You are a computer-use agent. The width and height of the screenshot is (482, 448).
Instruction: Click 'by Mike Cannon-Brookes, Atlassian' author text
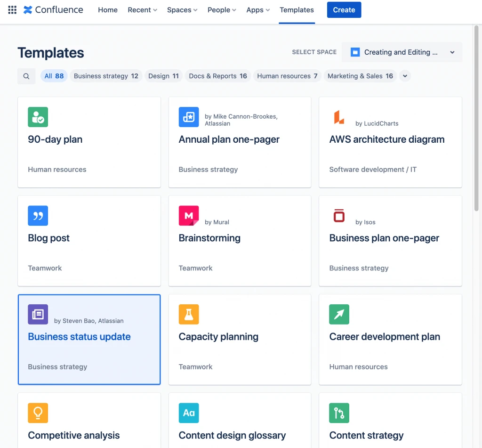pos(241,120)
